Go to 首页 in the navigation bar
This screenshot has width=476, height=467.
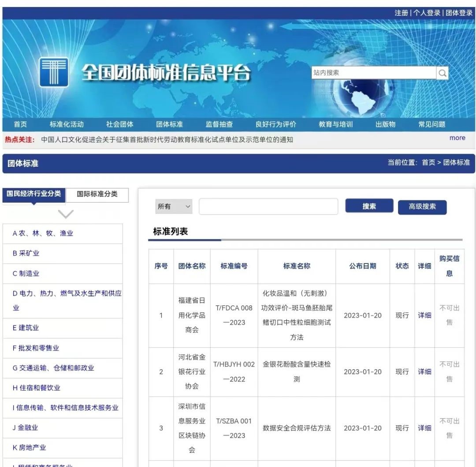pos(20,124)
